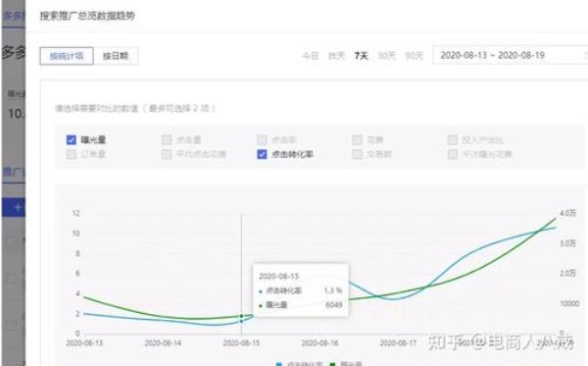This screenshot has height=366, width=588.
Task: Enable the 千次曝光花费 checkbox
Action: pos(453,154)
